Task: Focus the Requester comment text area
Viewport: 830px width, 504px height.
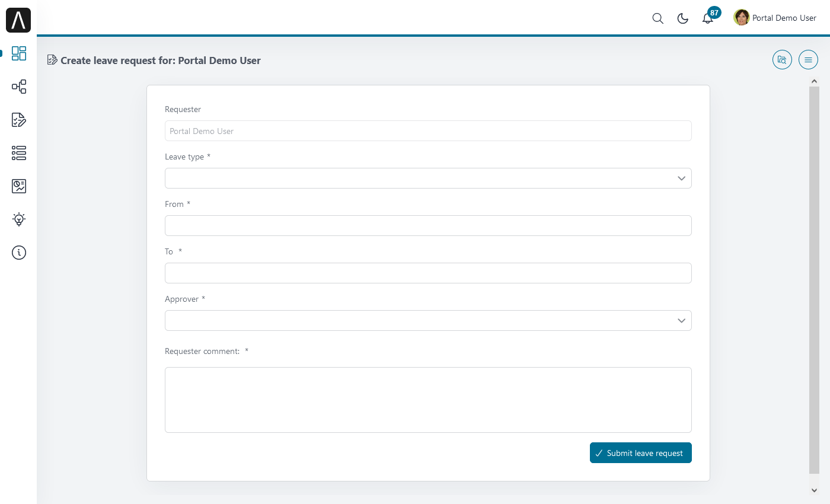Action: point(428,400)
